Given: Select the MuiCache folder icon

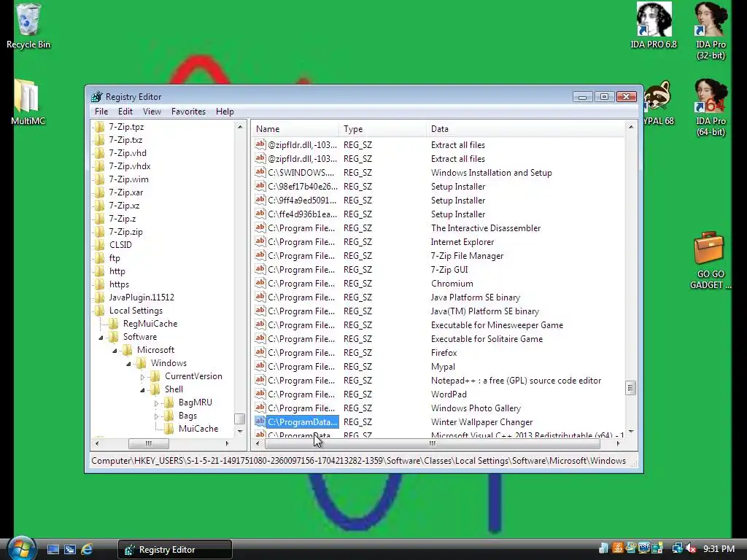Looking at the screenshot, I should pos(169,429).
